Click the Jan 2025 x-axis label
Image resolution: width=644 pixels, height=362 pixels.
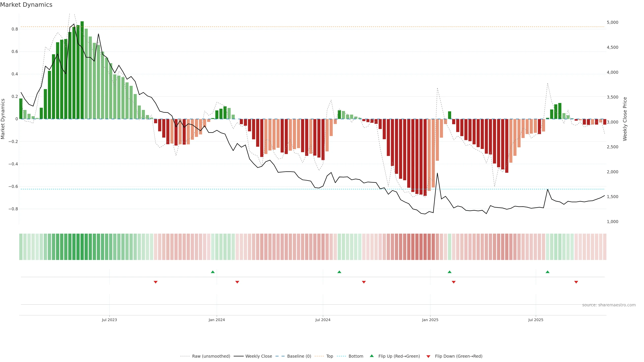pos(430,320)
